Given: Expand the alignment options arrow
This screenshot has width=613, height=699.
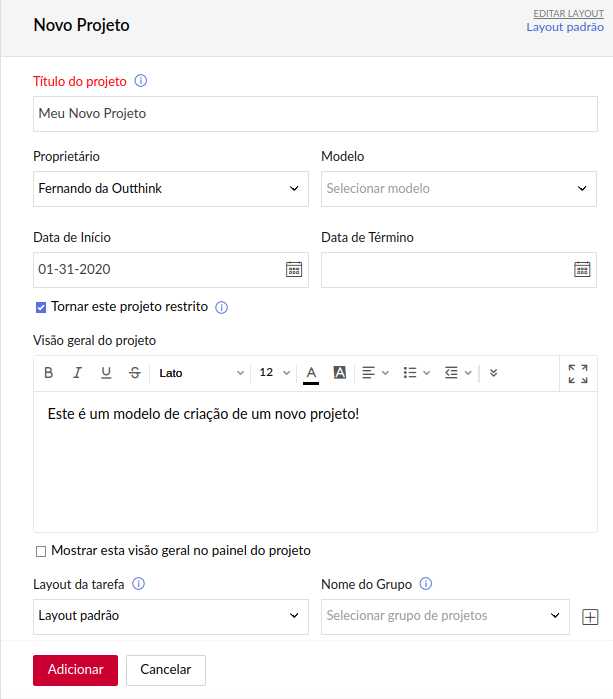Looking at the screenshot, I should pos(386,373).
